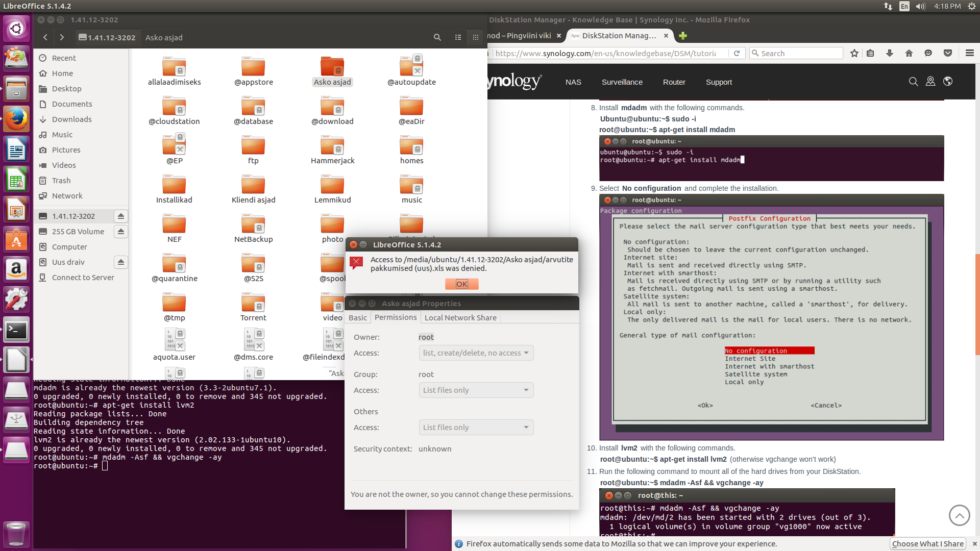Open Amazon launcher in dock

tap(16, 269)
